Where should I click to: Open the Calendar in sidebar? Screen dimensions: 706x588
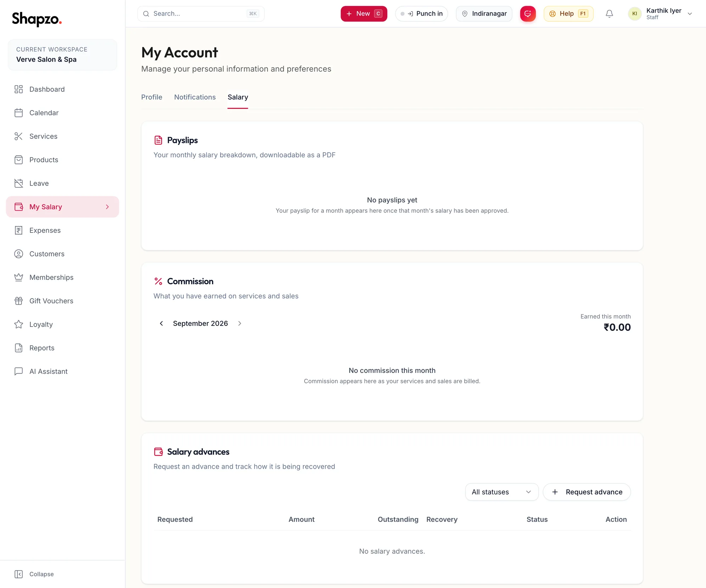tap(62, 113)
